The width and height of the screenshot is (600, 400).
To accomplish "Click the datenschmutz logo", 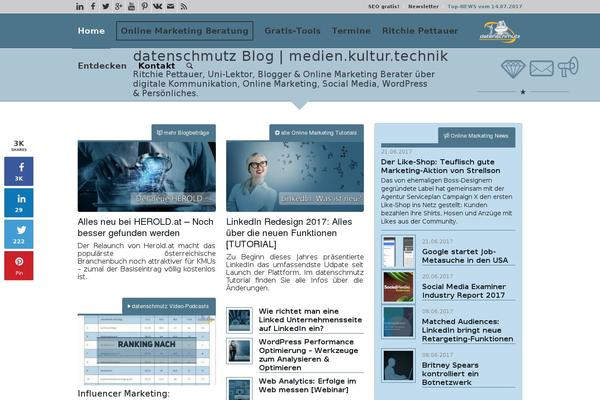I will pos(500,32).
